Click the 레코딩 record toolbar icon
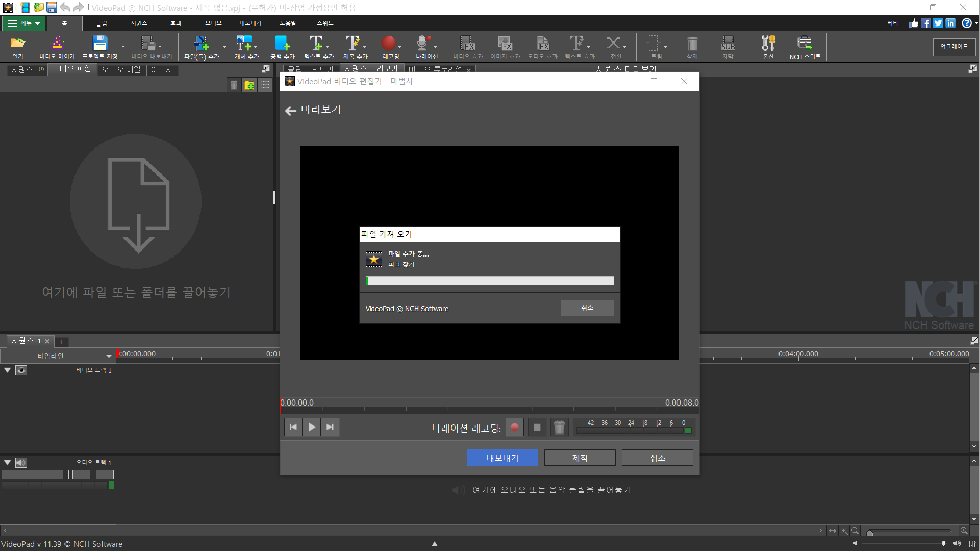Screen dimensions: 980x551 pyautogui.click(x=388, y=43)
